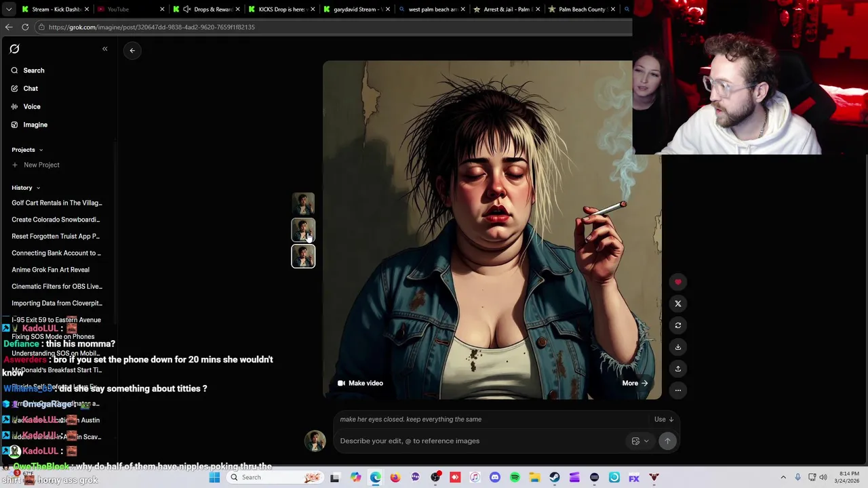Open Spotify from the taskbar
The image size is (868, 488).
pyautogui.click(x=515, y=478)
